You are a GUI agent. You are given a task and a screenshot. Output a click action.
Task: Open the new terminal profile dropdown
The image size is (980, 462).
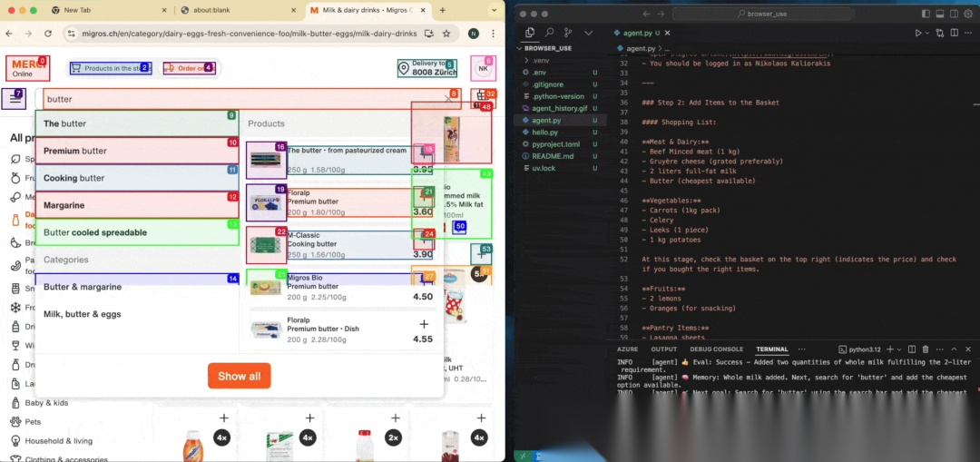click(898, 349)
